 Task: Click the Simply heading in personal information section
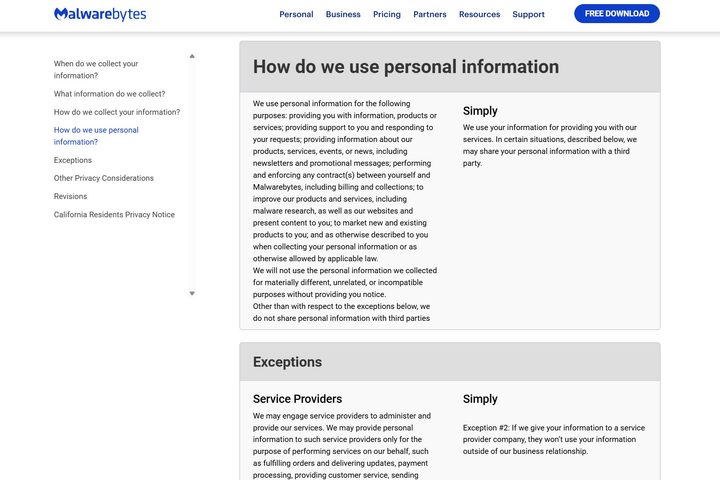point(480,111)
